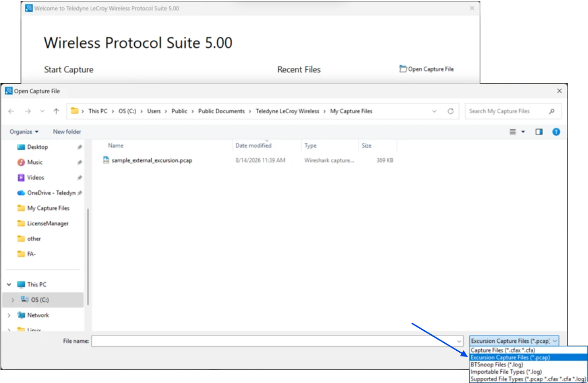Click the New folder button
This screenshot has width=588, height=383.
67,132
